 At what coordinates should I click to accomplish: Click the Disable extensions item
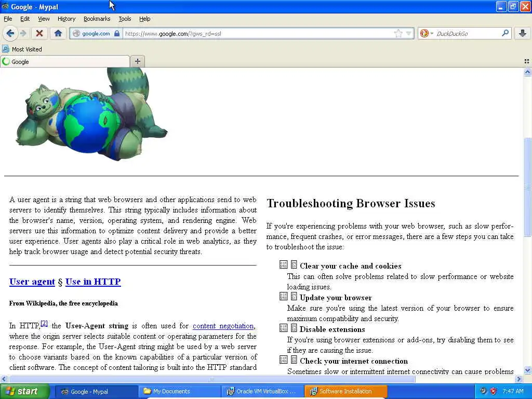(x=332, y=329)
